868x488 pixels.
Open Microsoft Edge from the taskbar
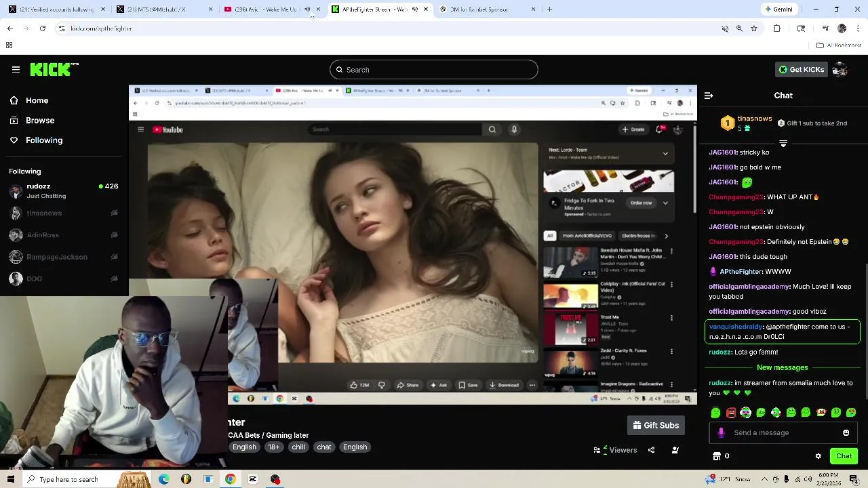pos(164,479)
